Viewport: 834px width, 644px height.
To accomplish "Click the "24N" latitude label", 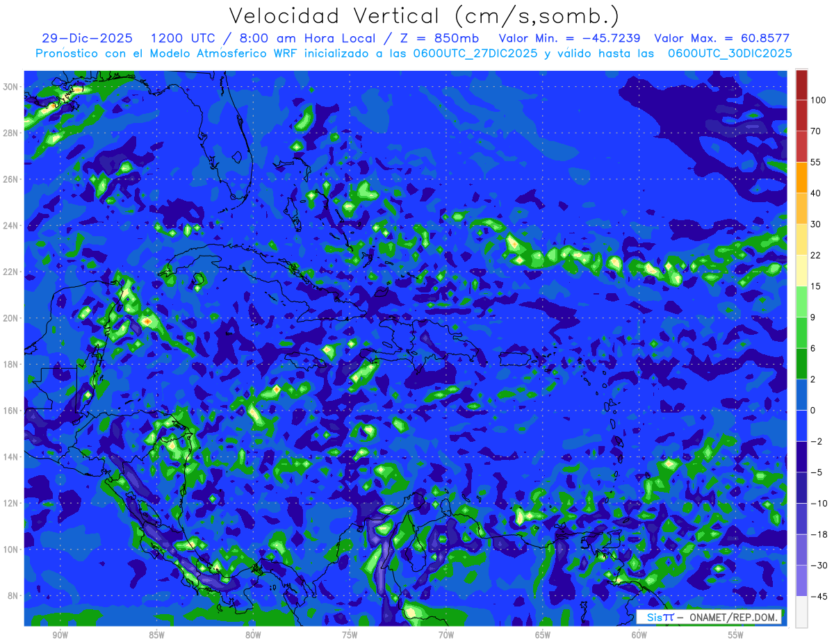I will point(11,226).
